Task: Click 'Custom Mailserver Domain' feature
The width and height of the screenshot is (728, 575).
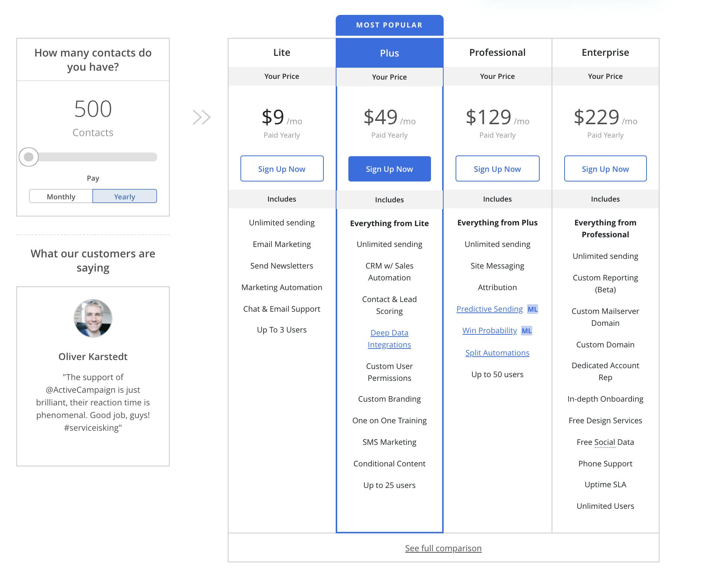Action: [605, 317]
